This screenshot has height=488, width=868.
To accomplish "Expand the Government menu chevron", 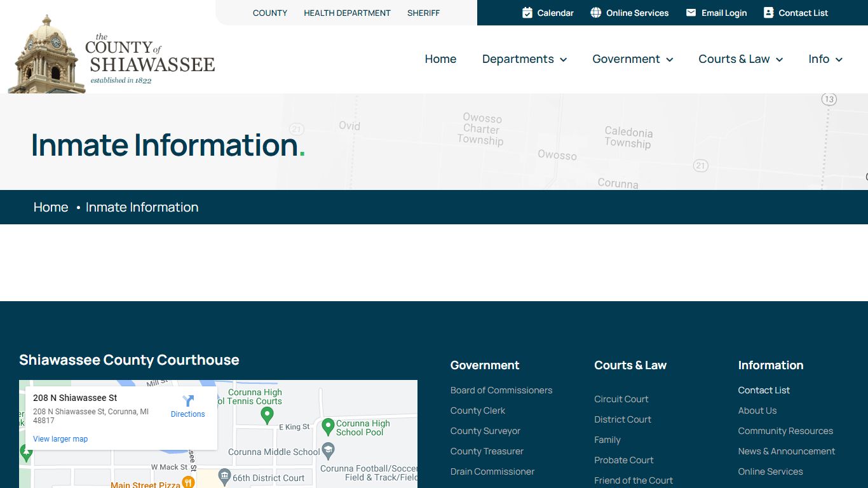I will [669, 60].
